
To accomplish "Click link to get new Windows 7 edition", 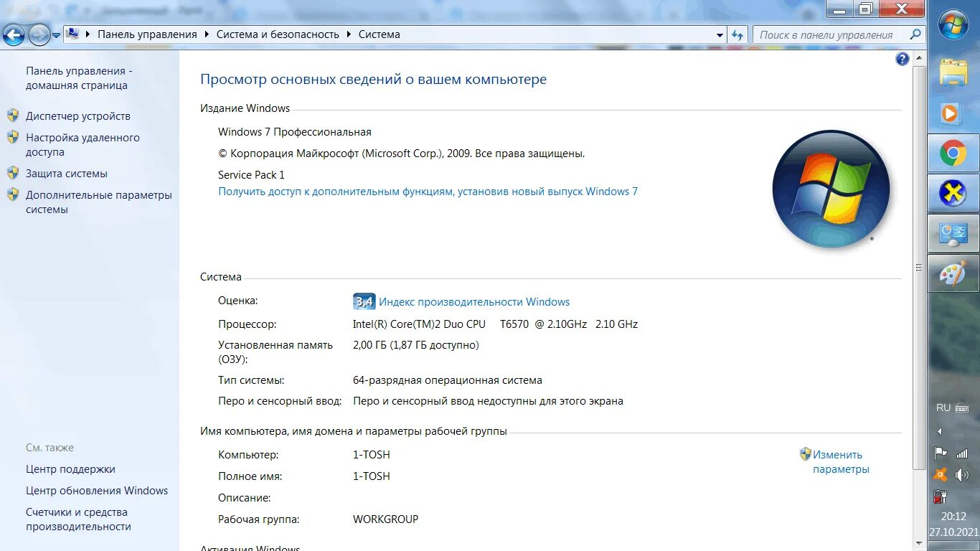I will [428, 192].
